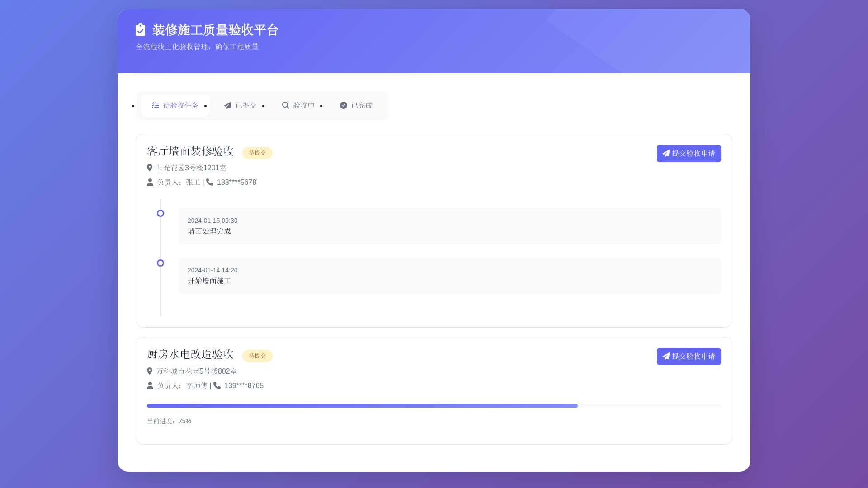Image resolution: width=868 pixels, height=488 pixels.
Task: Click the timeline dot beside 墙面处理完成
Action: point(160,213)
